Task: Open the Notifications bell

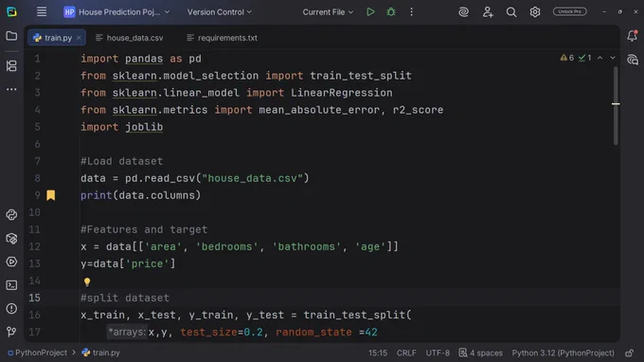Action: point(632,36)
